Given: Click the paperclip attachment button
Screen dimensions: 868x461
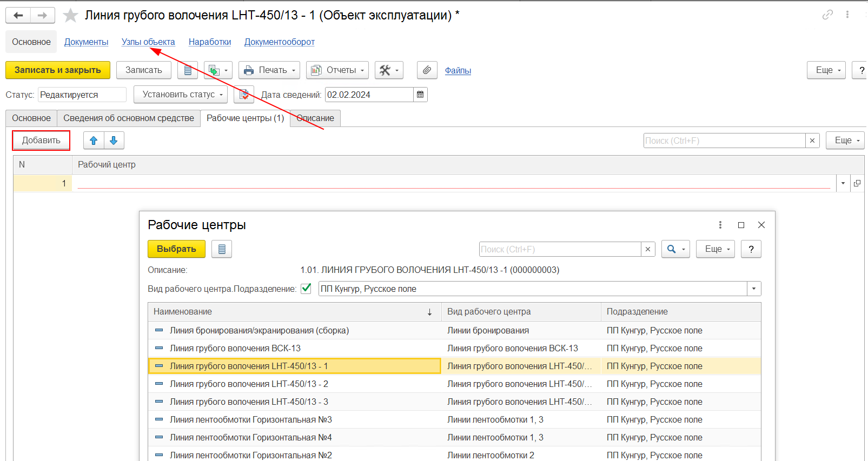Looking at the screenshot, I should click(x=427, y=70).
